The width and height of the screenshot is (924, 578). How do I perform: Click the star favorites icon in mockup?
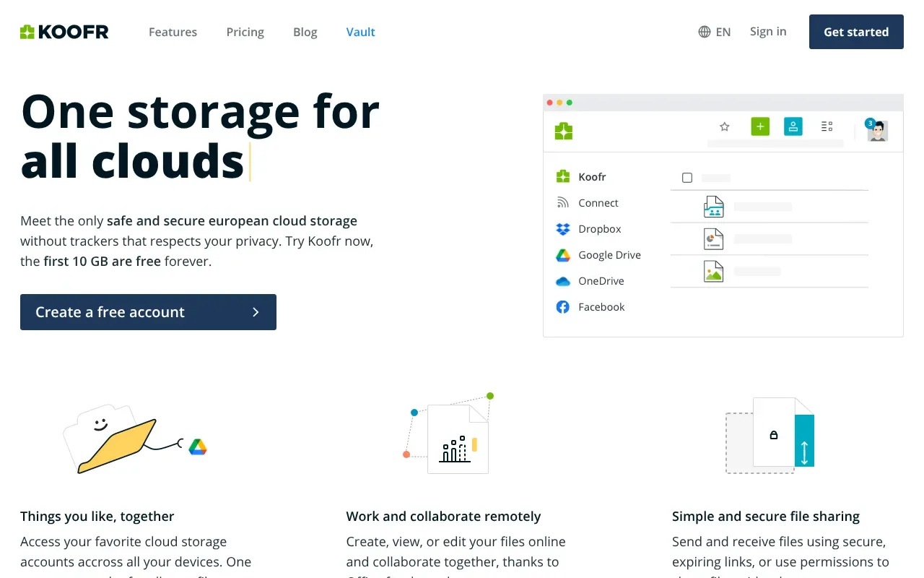point(725,126)
